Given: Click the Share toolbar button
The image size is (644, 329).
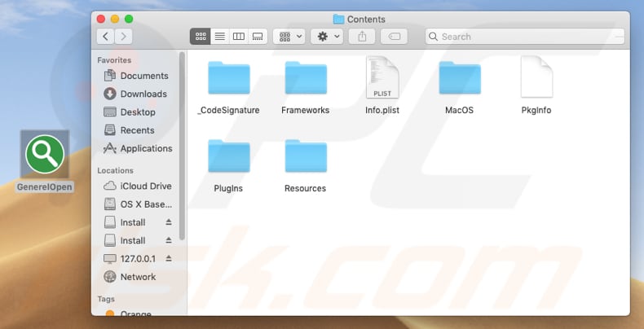Looking at the screenshot, I should tap(362, 37).
